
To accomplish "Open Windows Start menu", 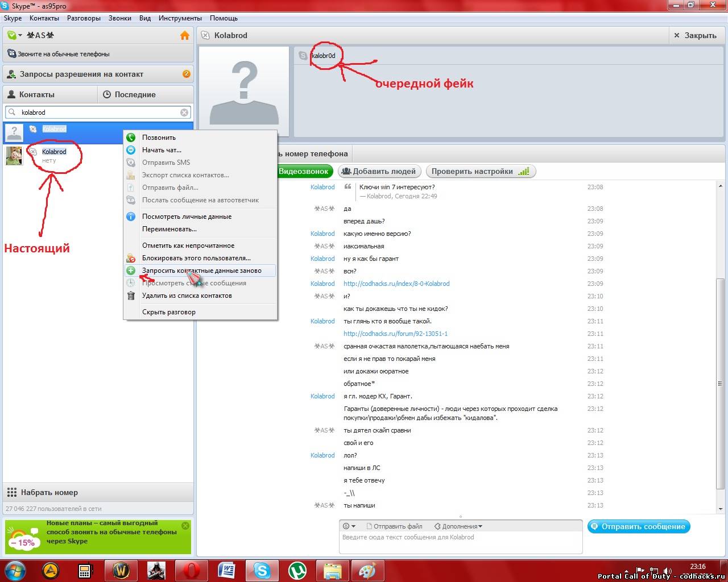I will point(16,570).
